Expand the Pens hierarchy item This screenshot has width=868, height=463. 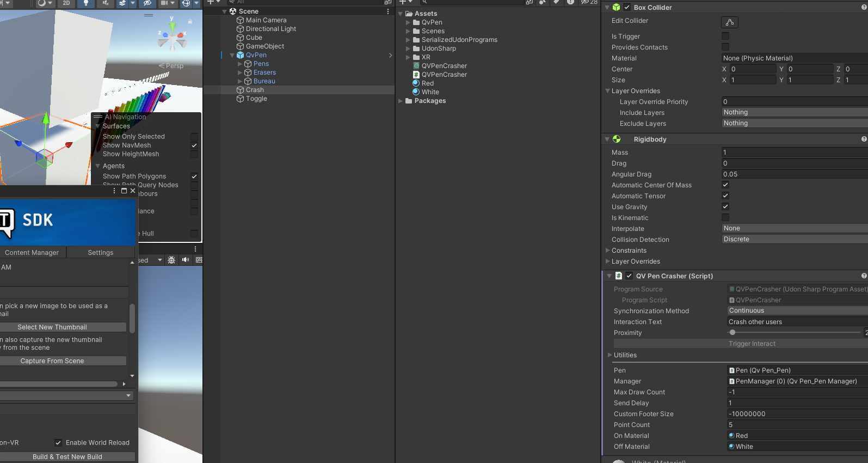[240, 64]
